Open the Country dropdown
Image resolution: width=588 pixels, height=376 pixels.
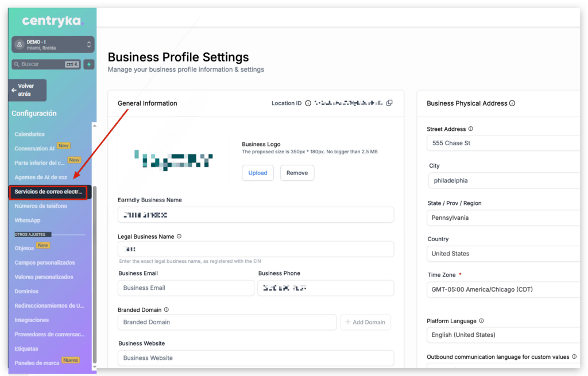[505, 254]
